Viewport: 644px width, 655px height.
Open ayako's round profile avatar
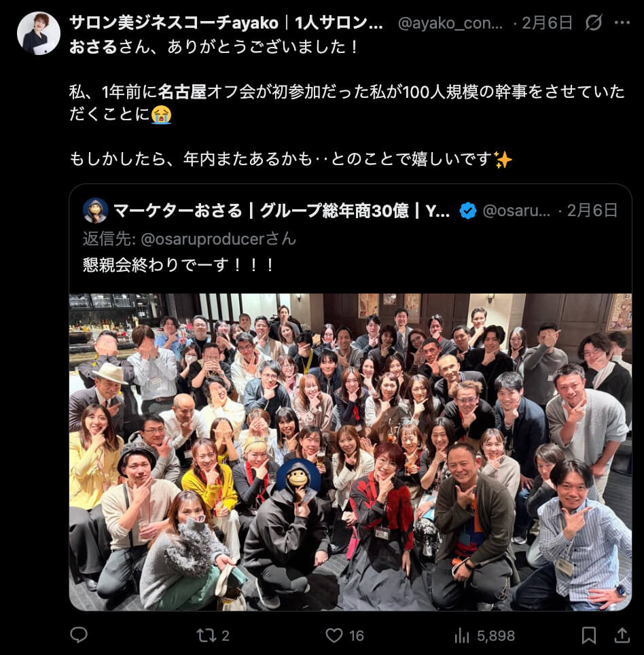click(x=39, y=33)
